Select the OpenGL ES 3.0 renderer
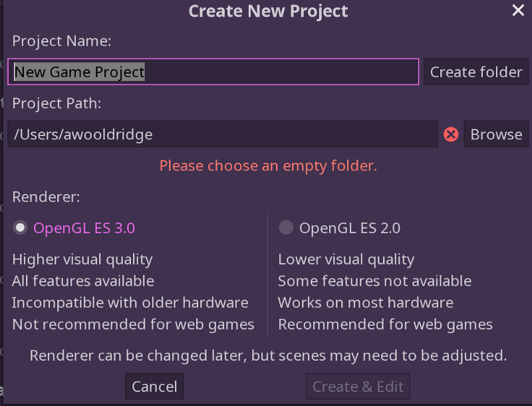The height and width of the screenshot is (406, 532). point(74,228)
